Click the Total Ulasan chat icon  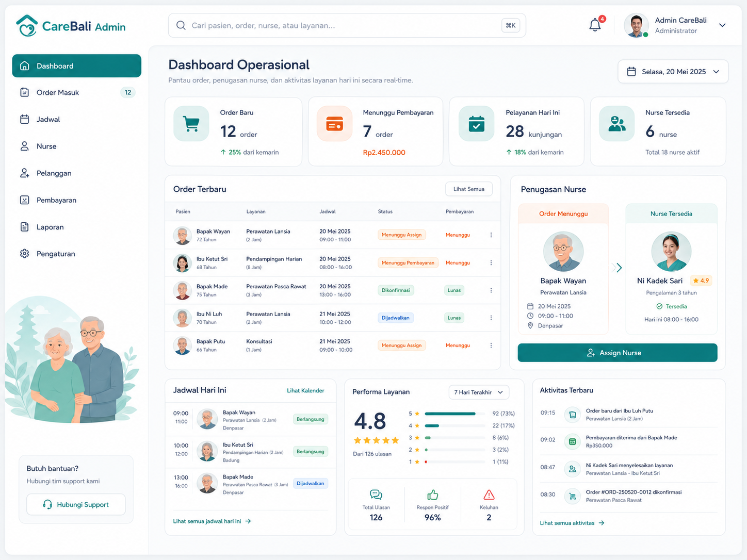pos(376,495)
